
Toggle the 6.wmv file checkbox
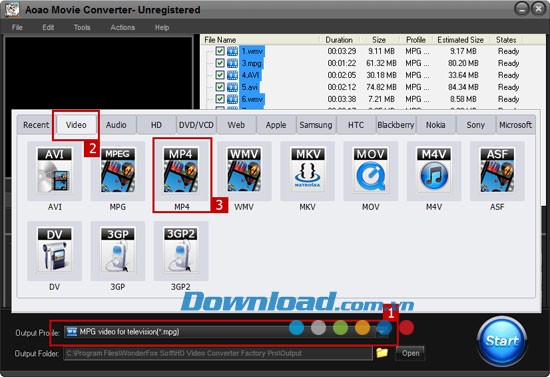coord(220,99)
